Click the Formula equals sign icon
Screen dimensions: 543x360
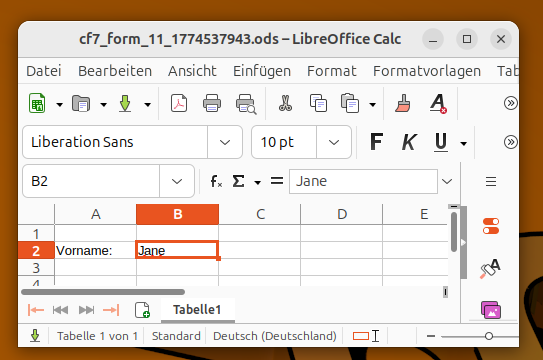[x=277, y=181]
